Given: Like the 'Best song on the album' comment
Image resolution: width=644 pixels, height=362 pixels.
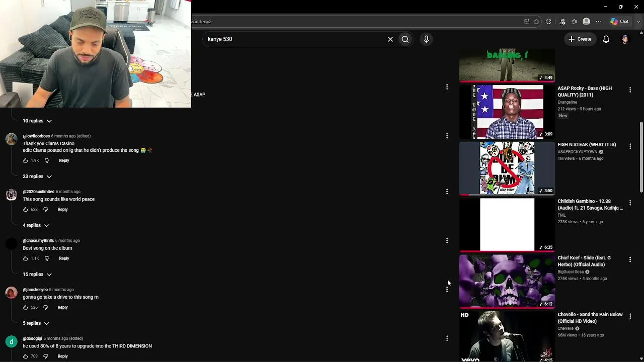Looking at the screenshot, I should click(26, 258).
